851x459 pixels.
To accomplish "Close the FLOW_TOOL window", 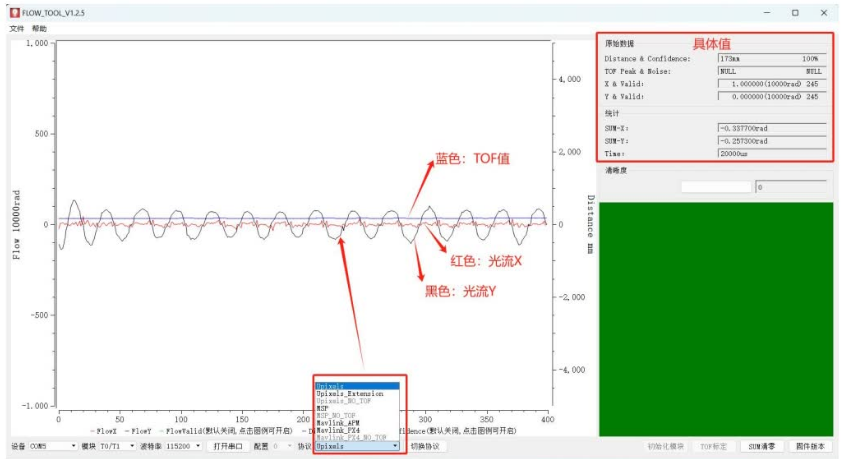I will click(824, 12).
